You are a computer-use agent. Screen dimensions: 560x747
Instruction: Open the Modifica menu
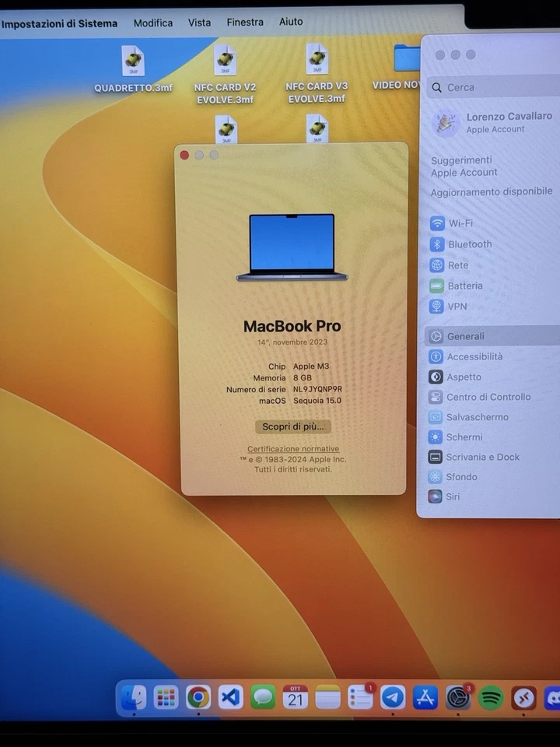[153, 23]
